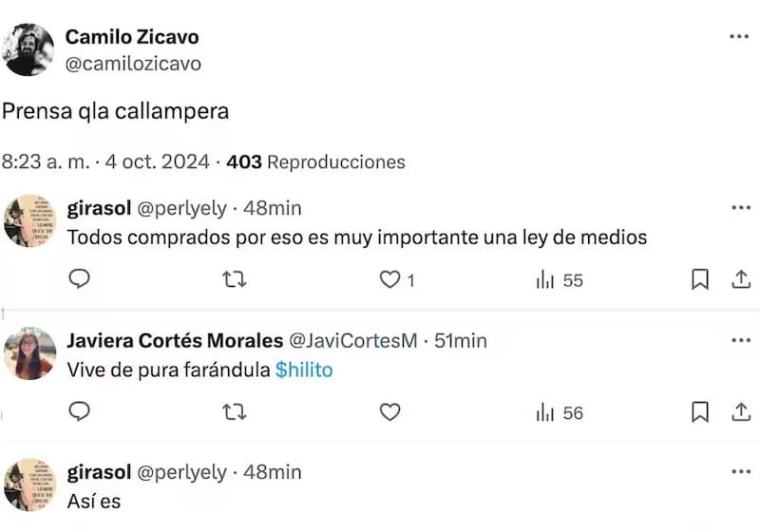Click Camilo Zicavo's profile picture
The width and height of the screenshot is (760, 532).
tap(28, 49)
